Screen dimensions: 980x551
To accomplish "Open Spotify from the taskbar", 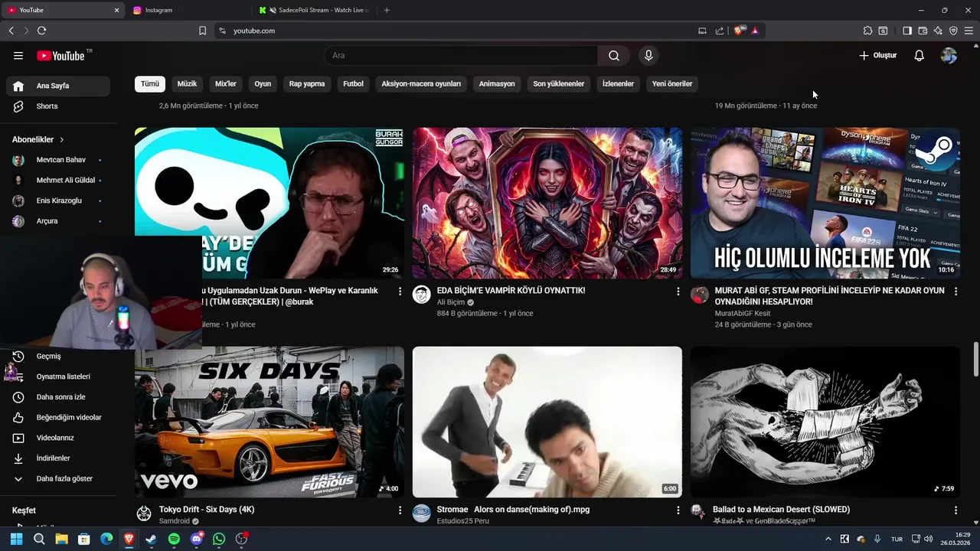I will click(x=174, y=539).
